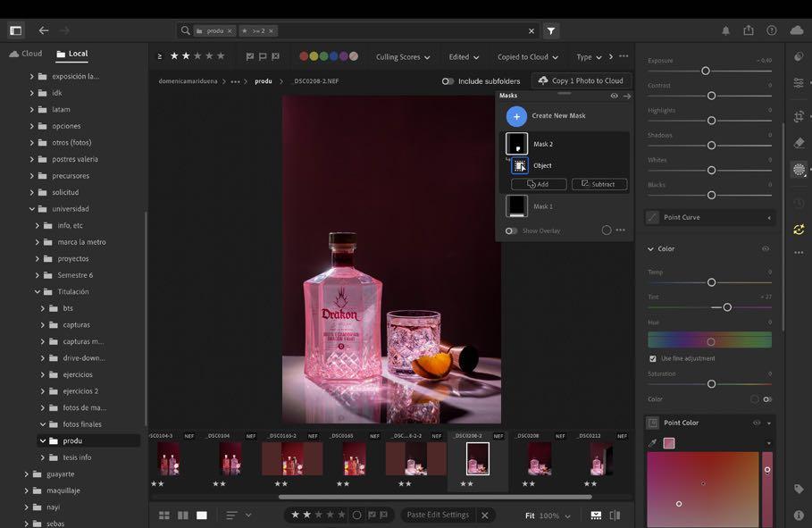Screen dimensions: 812x528
Task: Select the red color label filter
Action: tap(304, 56)
